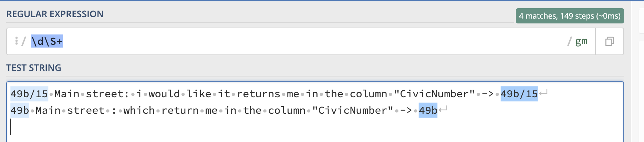Click the line-break symbol ending first line

click(543, 93)
